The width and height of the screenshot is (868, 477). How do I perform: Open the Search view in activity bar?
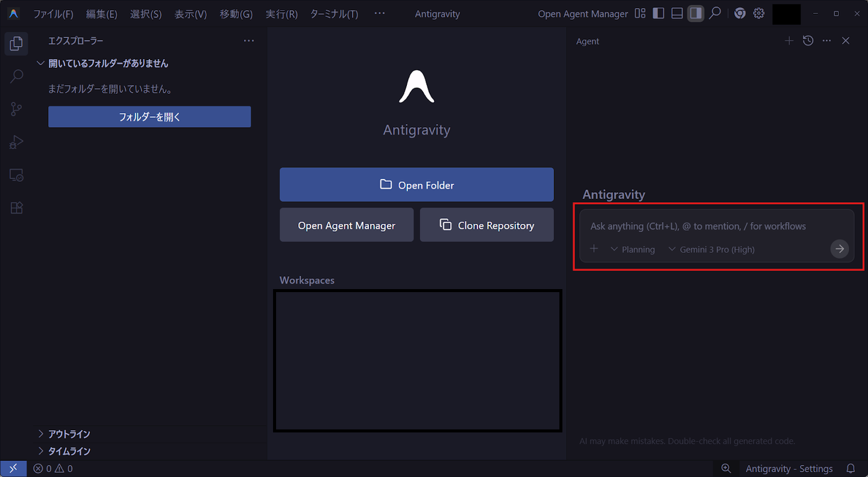tap(16, 76)
